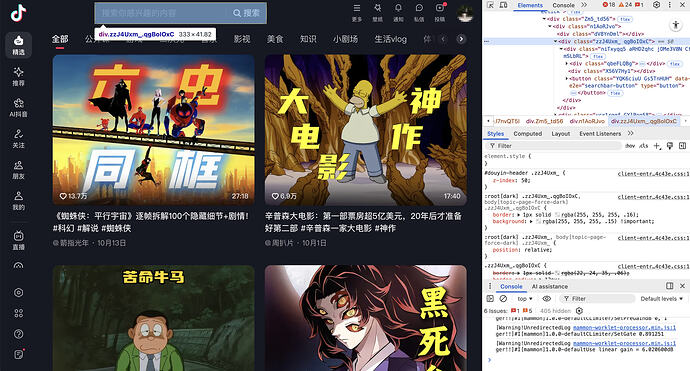Open the Spider-Man 蜘蛛侠 video thumbnail
This screenshot has height=371, width=690.
154,130
